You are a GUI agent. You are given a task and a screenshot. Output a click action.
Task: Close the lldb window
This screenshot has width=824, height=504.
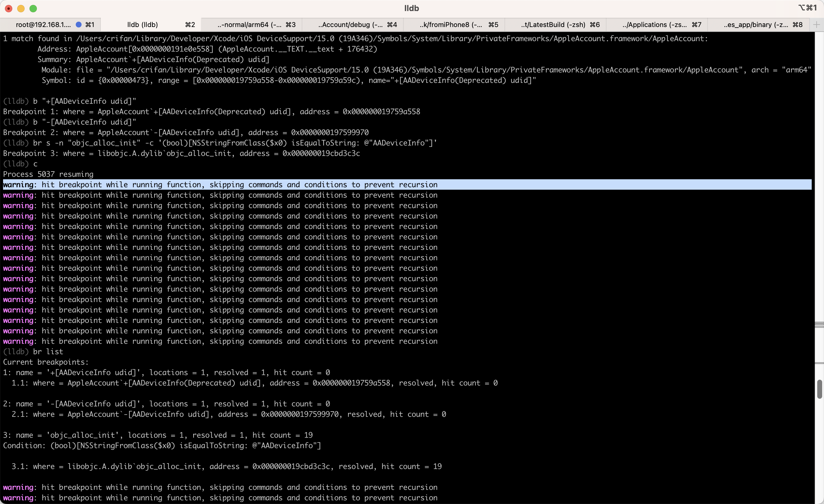point(9,8)
